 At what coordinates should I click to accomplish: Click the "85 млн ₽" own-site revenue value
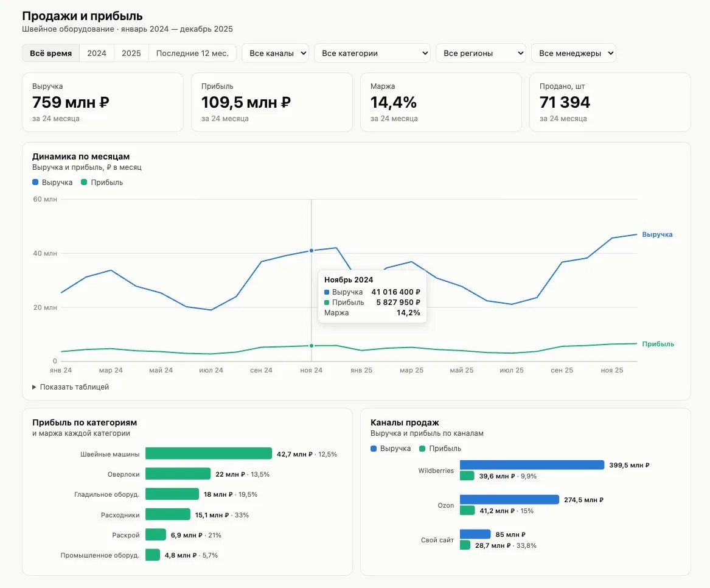510,534
